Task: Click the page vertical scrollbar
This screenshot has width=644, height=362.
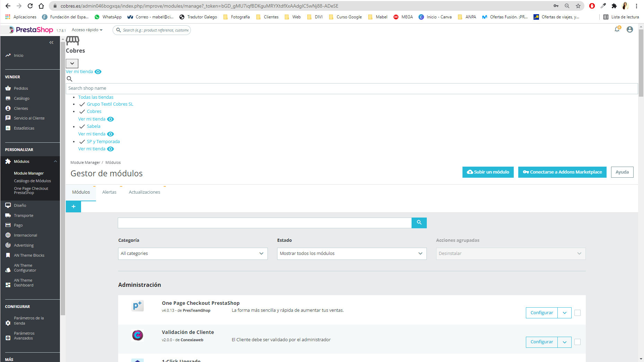Action: (x=641, y=62)
